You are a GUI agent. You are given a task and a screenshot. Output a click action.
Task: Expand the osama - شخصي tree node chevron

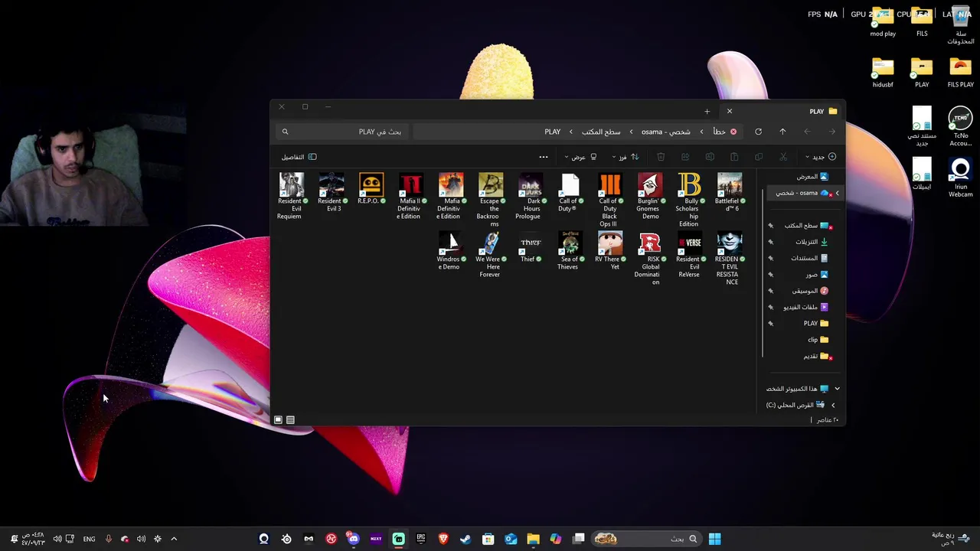coord(837,193)
